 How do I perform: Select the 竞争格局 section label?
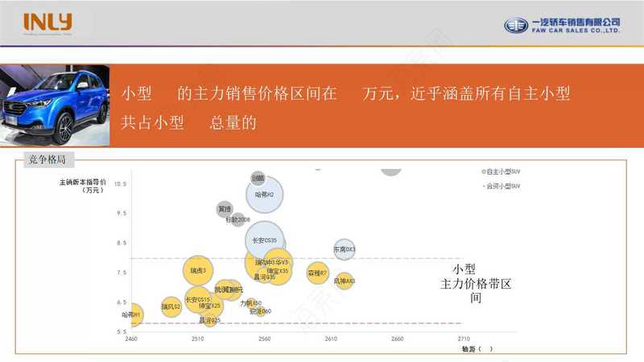pos(47,159)
